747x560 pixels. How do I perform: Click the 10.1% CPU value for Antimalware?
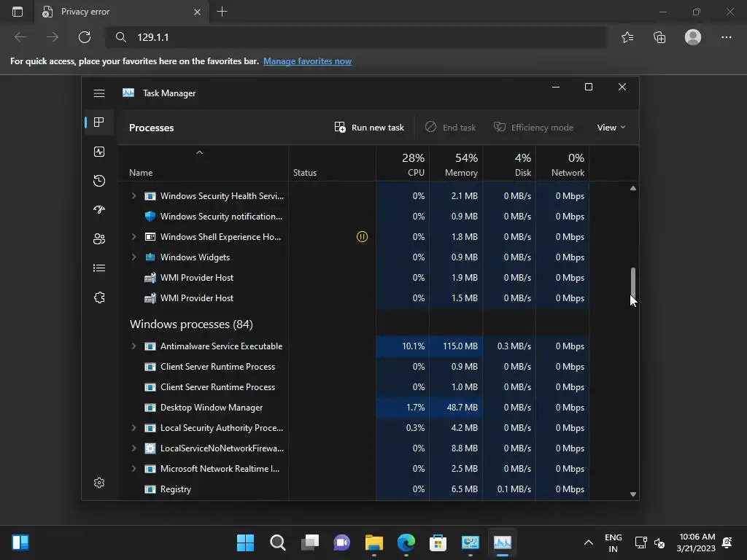403,346
